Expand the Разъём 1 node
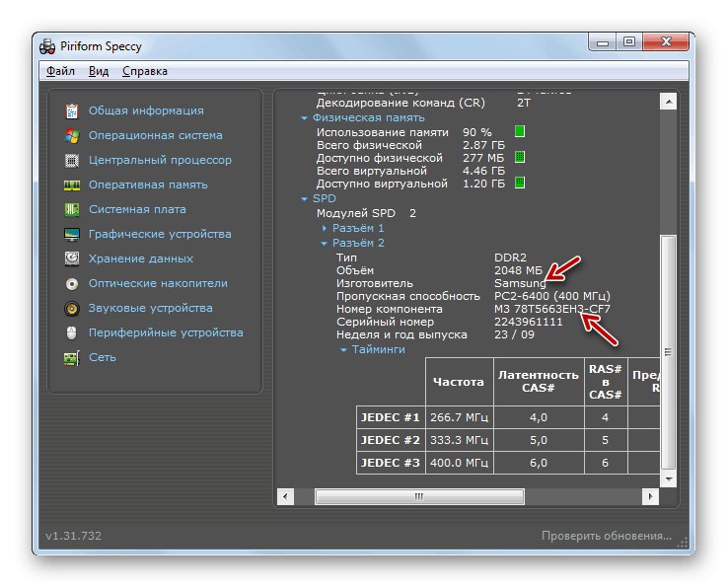This screenshot has height=588, width=728. 325,229
